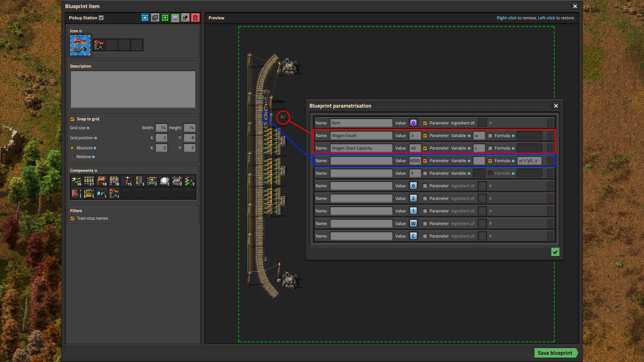Screen dimensions: 644x362
Task: Click the rail component with count 27
Action: click(x=89, y=181)
